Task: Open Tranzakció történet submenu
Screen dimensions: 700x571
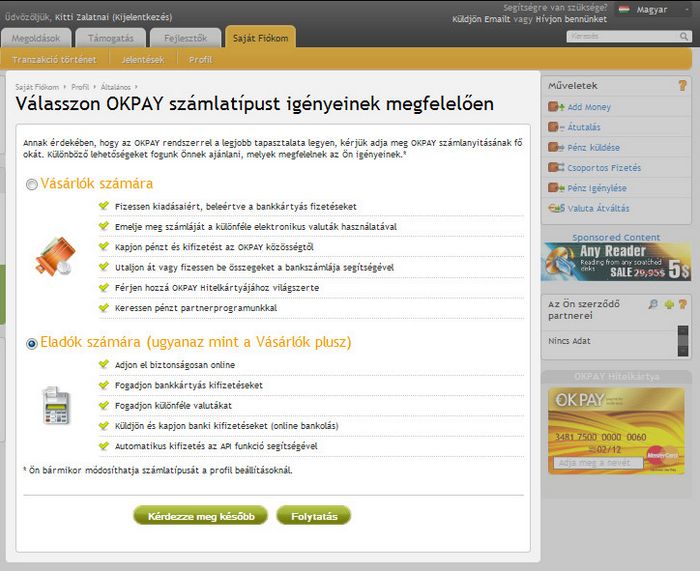Action: coord(54,59)
